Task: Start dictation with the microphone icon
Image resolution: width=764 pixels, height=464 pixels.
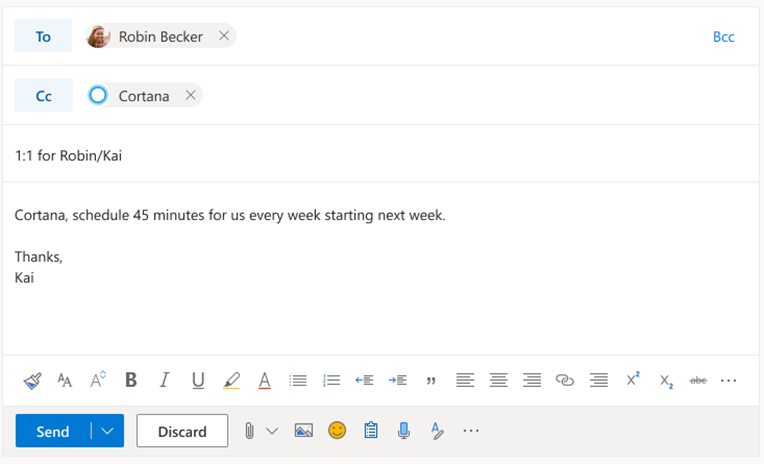Action: [x=403, y=430]
